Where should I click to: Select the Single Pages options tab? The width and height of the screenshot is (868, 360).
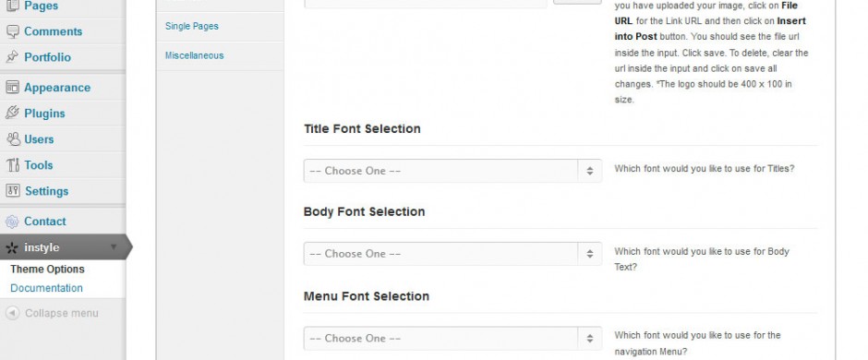[x=191, y=26]
